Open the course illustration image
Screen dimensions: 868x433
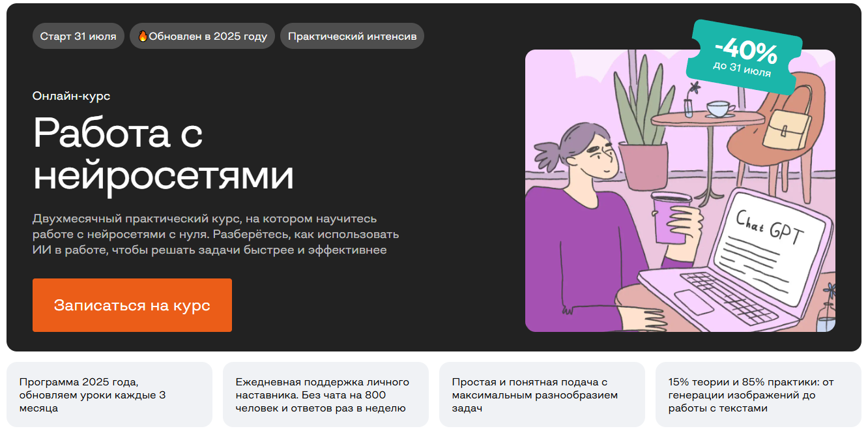[680, 190]
